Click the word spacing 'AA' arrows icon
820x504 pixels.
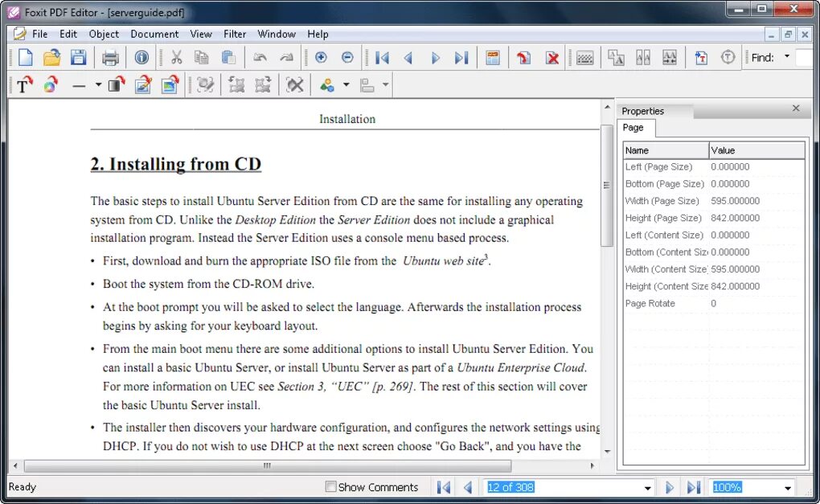pos(670,57)
